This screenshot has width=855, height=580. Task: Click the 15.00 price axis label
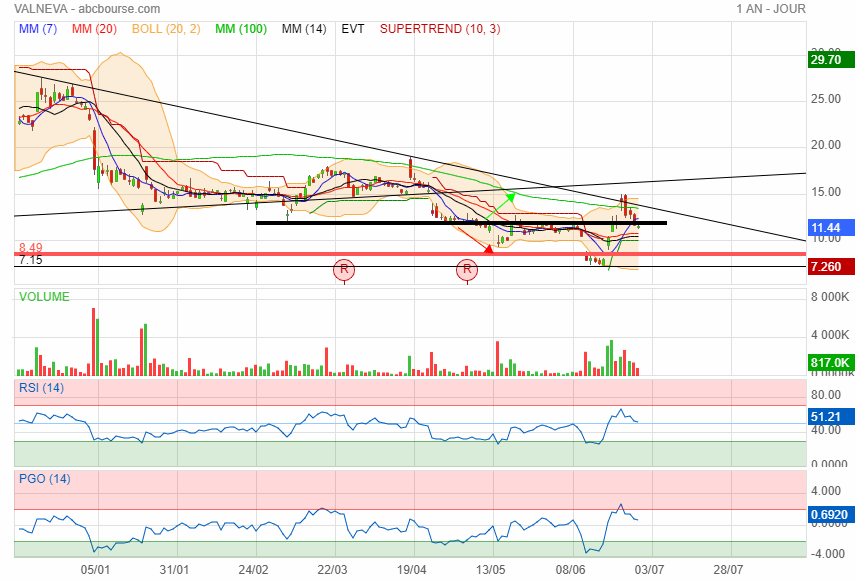tap(826, 191)
